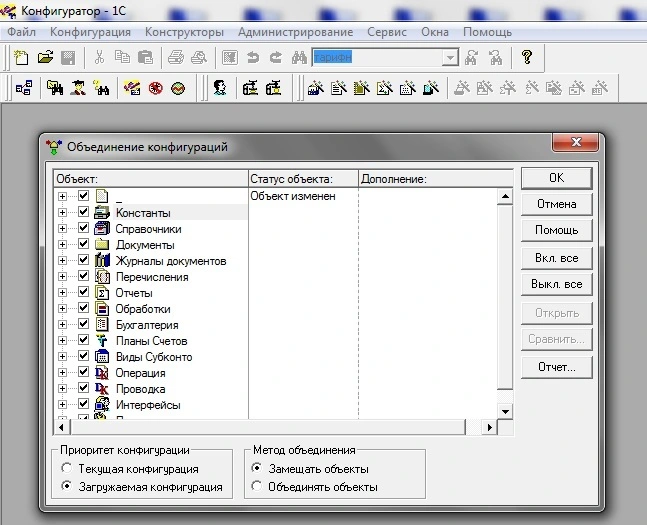This screenshot has width=647, height=525.
Task: Click the vertical scrollbar down arrow
Action: coord(505,411)
